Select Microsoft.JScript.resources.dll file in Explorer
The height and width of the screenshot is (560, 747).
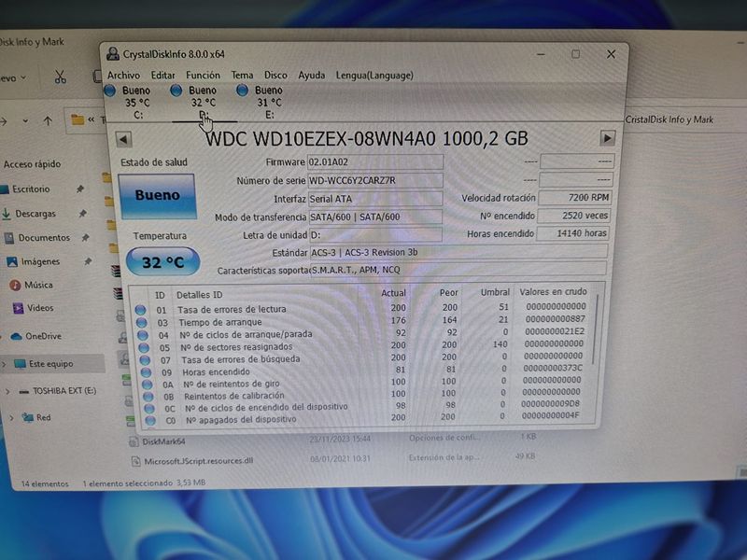[x=198, y=461]
